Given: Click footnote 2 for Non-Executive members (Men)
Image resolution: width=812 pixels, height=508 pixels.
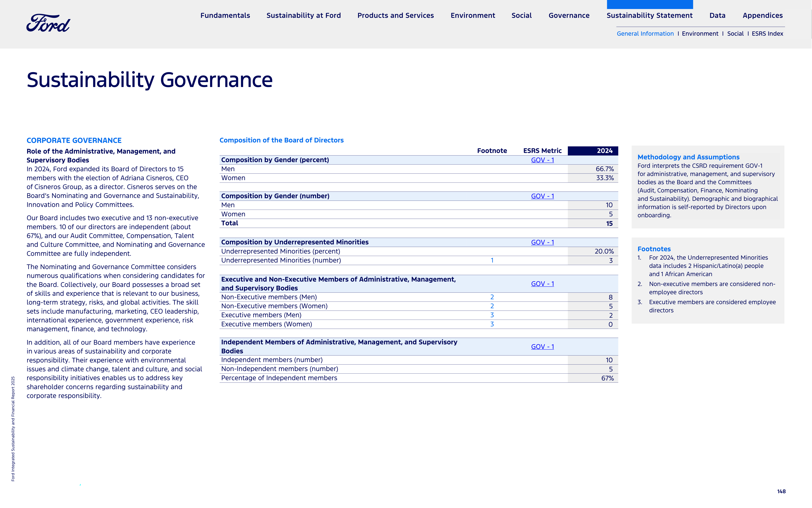Looking at the screenshot, I should 492,297.
